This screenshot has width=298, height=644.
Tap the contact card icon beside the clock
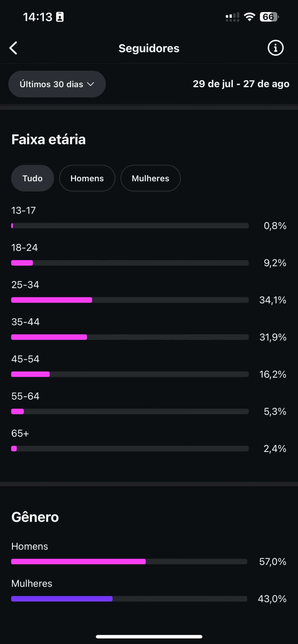coord(60,17)
